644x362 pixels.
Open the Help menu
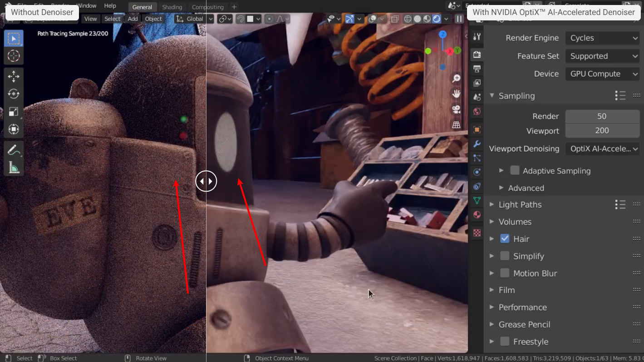pos(110,5)
